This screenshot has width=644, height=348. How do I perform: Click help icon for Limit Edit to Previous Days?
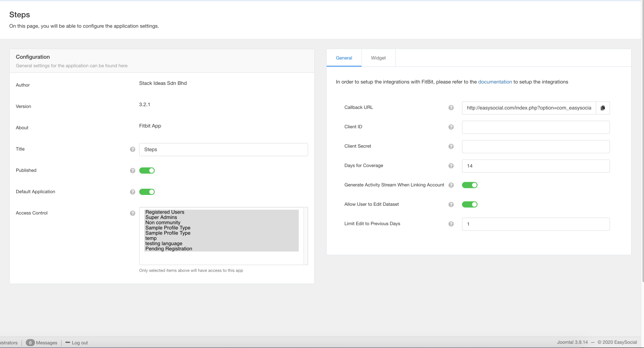451,224
